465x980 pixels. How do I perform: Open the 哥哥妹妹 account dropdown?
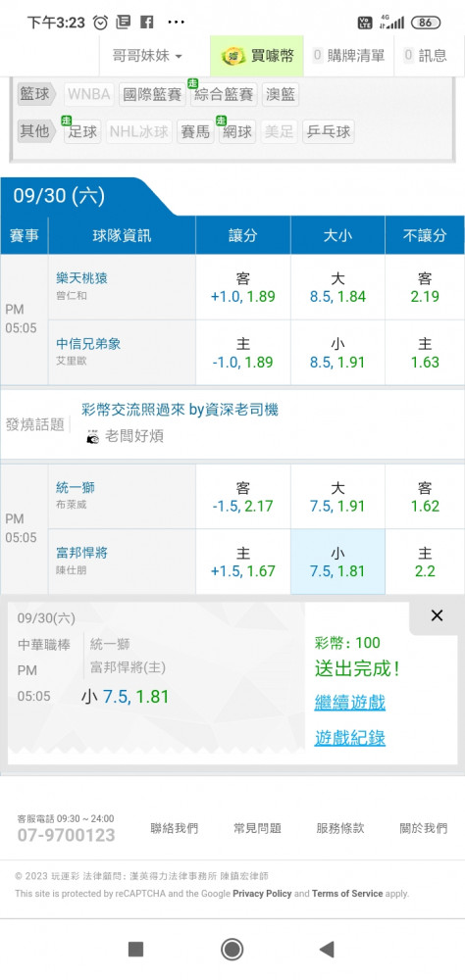pyautogui.click(x=148, y=56)
